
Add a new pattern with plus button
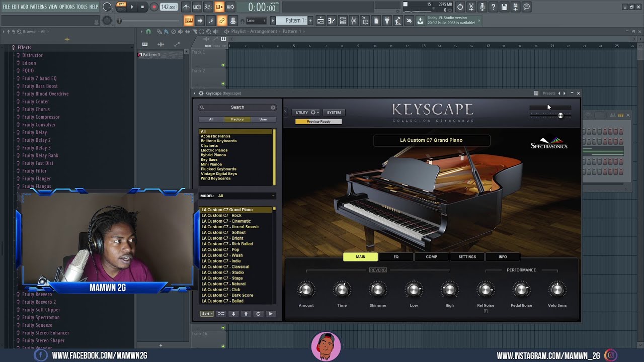pyautogui.click(x=310, y=21)
